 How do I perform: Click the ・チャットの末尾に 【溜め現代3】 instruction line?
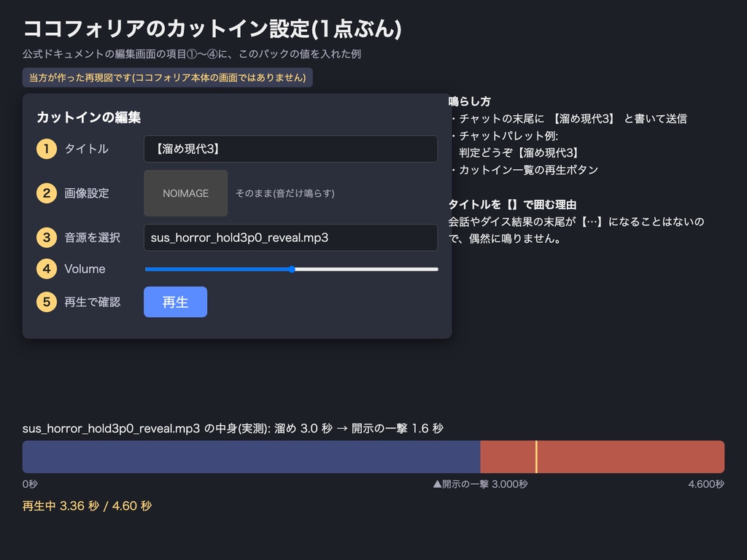[x=568, y=119]
